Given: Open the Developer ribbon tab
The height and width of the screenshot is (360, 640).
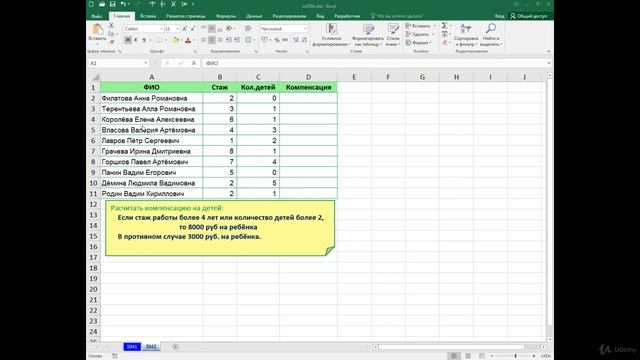Looking at the screenshot, I should tap(347, 16).
